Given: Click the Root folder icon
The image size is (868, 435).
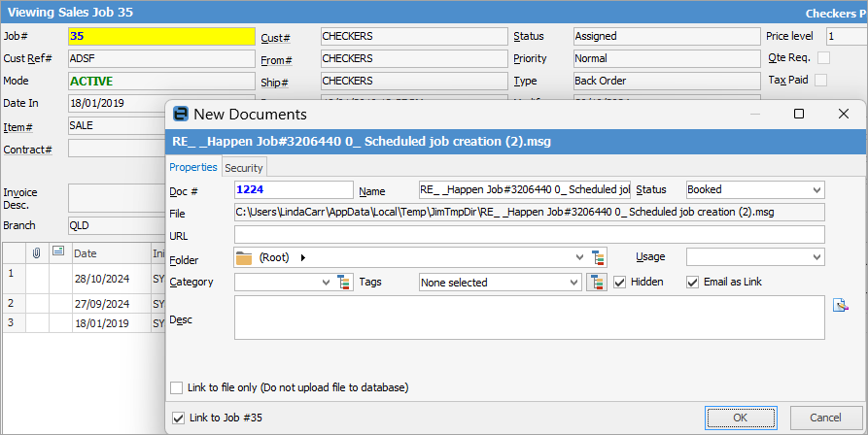Looking at the screenshot, I should click(x=244, y=257).
